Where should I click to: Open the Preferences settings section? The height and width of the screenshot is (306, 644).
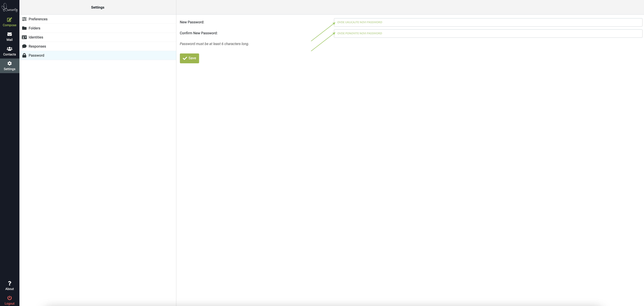pos(38,19)
